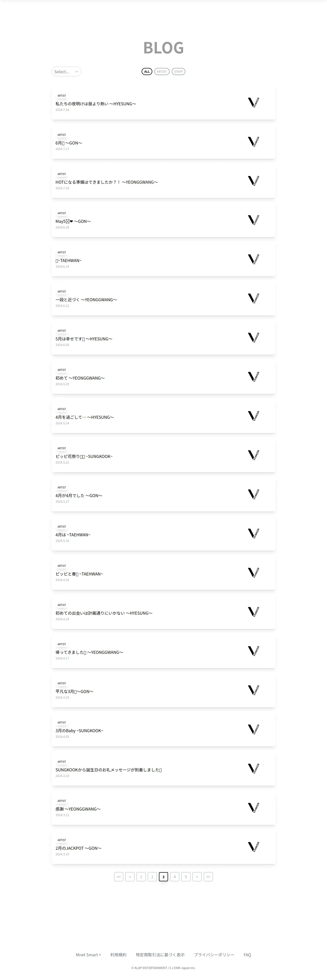Open post "HOTになる準備はできましたか？！ ～YEONGGWANG～"
The image size is (327, 980).
click(x=107, y=182)
